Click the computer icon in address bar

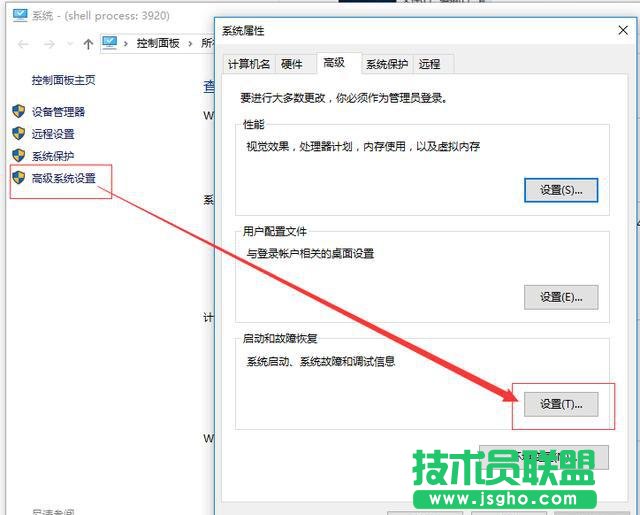tap(110, 43)
